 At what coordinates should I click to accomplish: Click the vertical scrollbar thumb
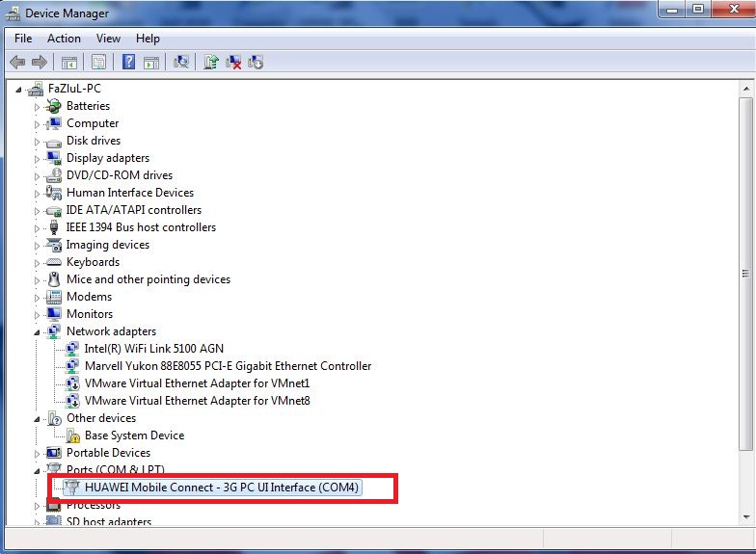point(746,274)
